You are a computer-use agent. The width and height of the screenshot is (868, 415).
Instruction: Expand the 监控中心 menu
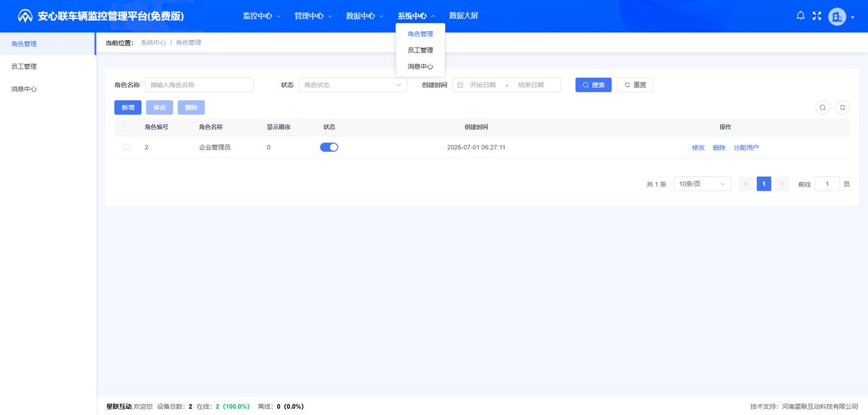pyautogui.click(x=262, y=16)
